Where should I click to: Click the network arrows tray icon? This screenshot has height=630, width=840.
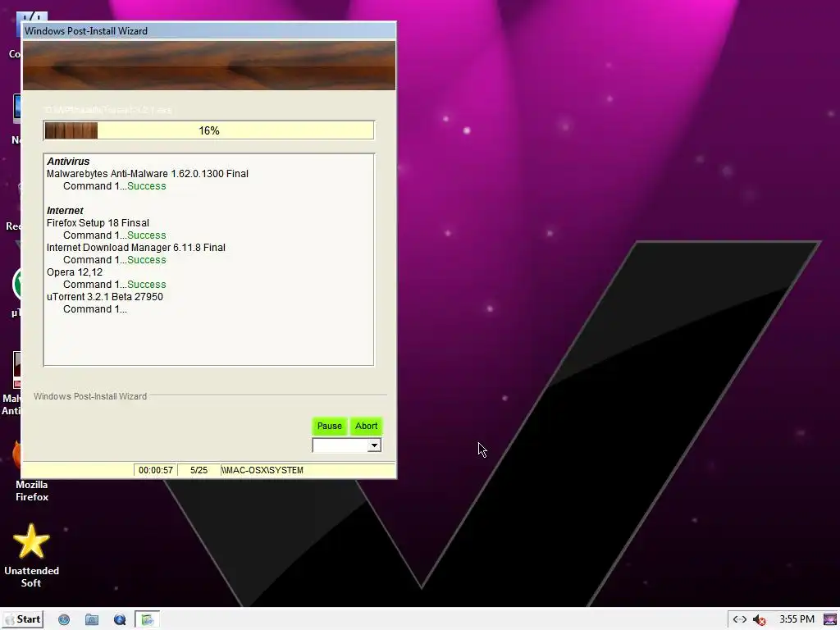740,620
